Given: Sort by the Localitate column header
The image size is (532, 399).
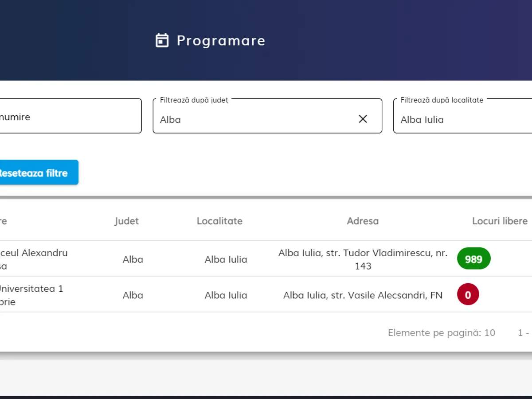Looking at the screenshot, I should 219,221.
